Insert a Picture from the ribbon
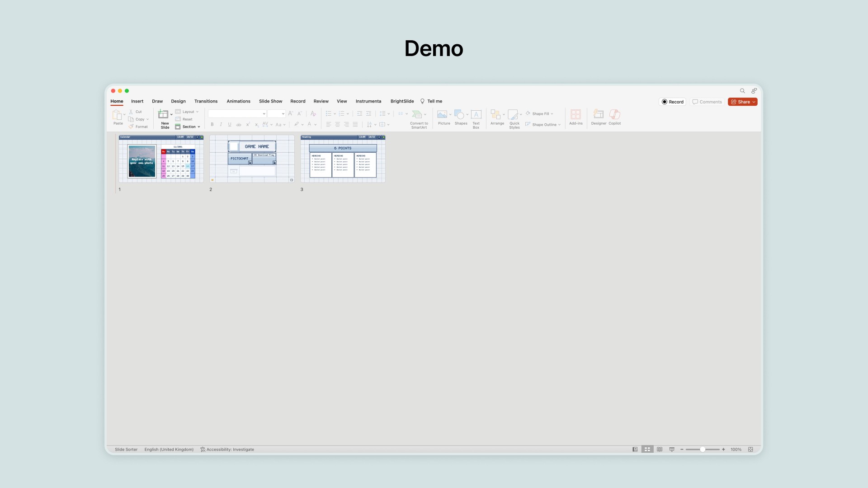Viewport: 868px width, 488px height. coord(443,114)
